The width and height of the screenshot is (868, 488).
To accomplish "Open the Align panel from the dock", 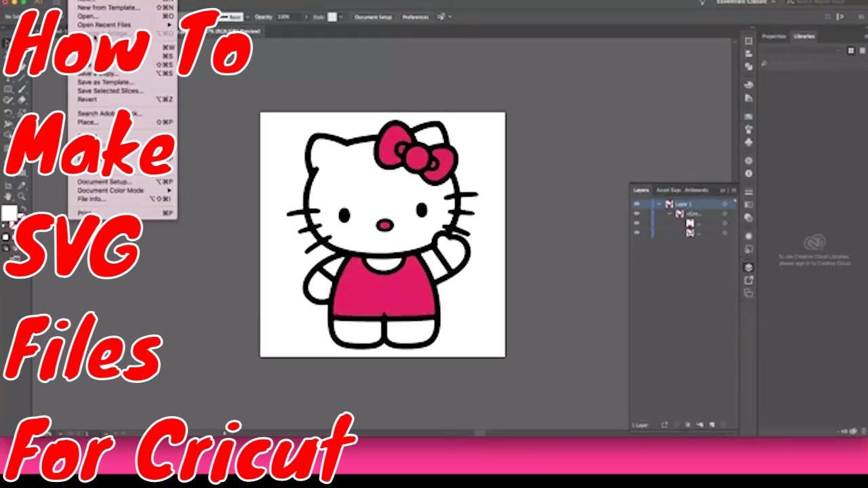I will [x=749, y=54].
